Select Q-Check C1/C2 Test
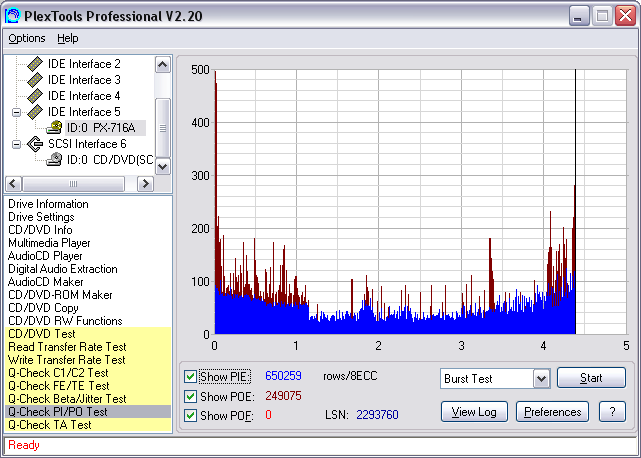Viewport: 641px width, 458px height. [x=88, y=373]
